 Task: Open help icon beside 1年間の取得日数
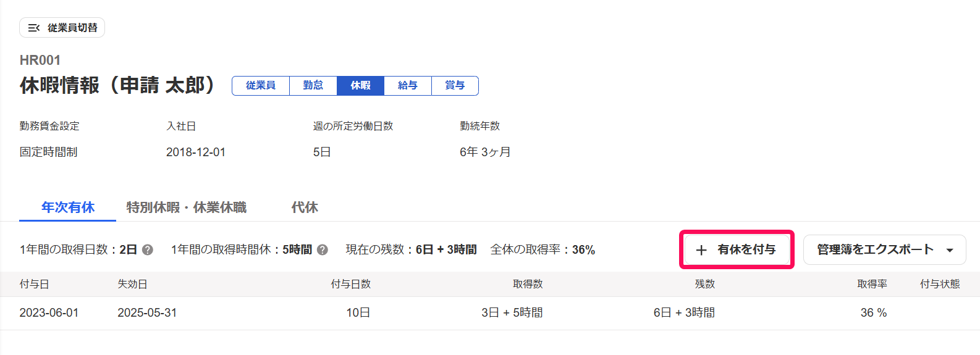(x=148, y=250)
